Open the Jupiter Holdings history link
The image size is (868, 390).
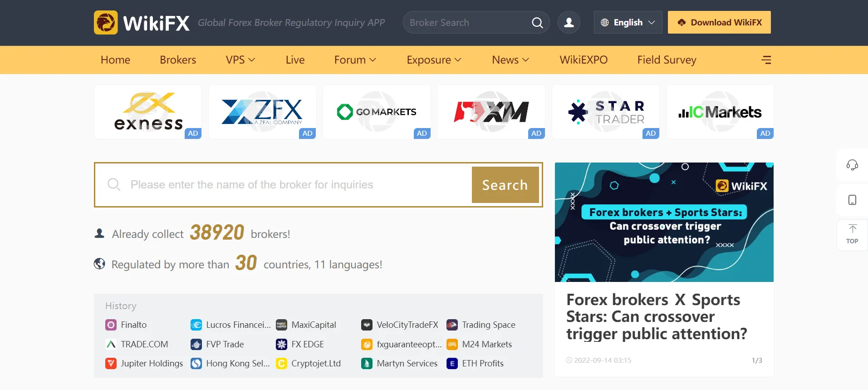click(x=152, y=364)
